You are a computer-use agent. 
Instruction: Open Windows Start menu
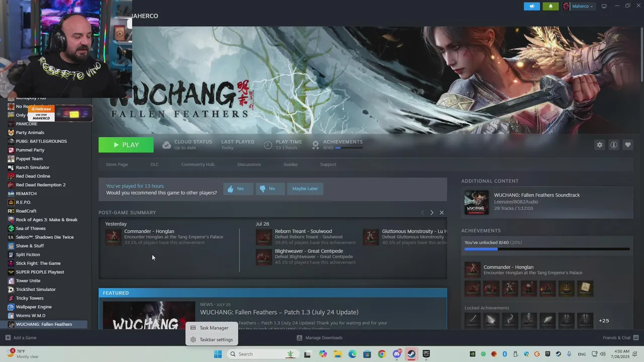coord(218,354)
